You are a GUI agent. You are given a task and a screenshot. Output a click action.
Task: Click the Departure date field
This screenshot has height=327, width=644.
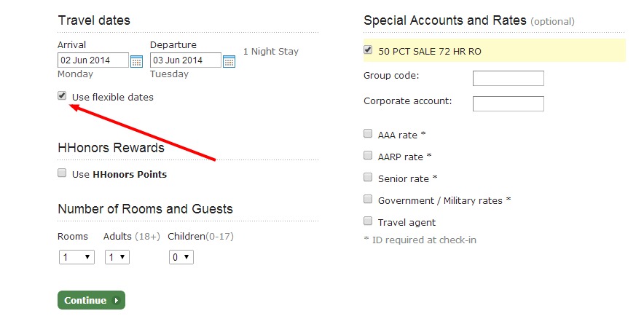(185, 60)
